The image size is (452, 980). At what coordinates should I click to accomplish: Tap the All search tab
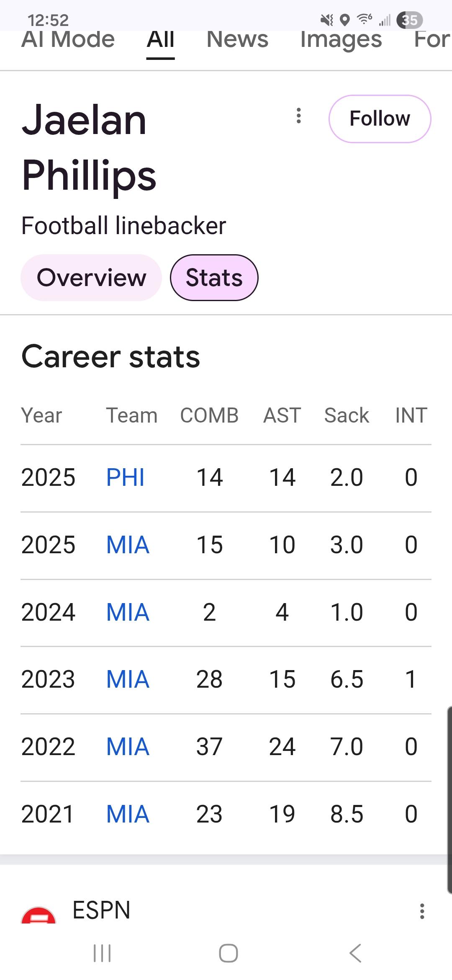(x=160, y=40)
